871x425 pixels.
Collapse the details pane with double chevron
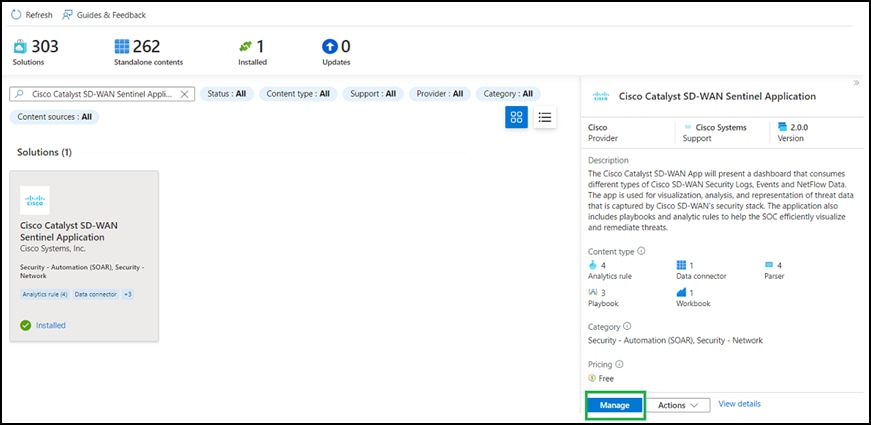click(x=857, y=83)
